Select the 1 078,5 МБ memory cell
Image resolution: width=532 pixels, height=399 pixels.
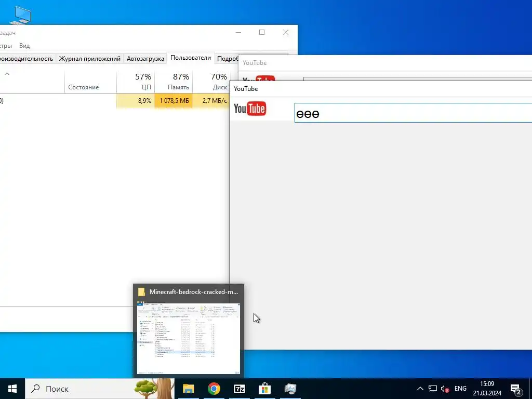point(174,101)
